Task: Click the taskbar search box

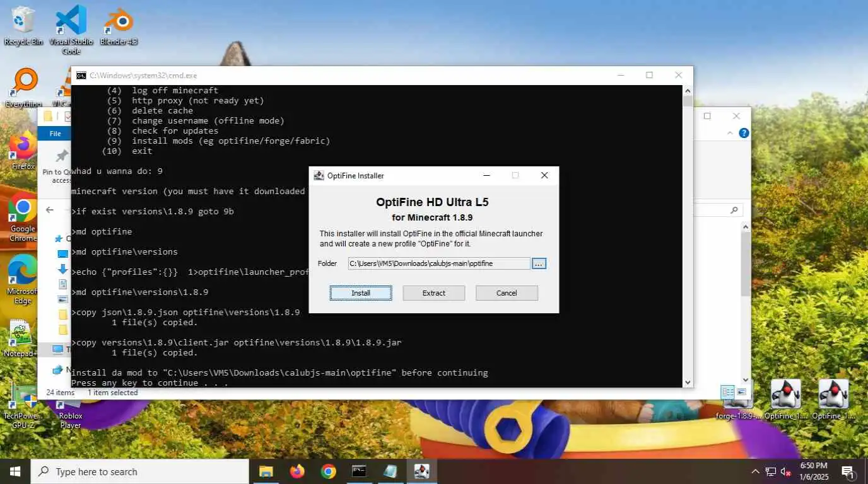Action: (140, 471)
